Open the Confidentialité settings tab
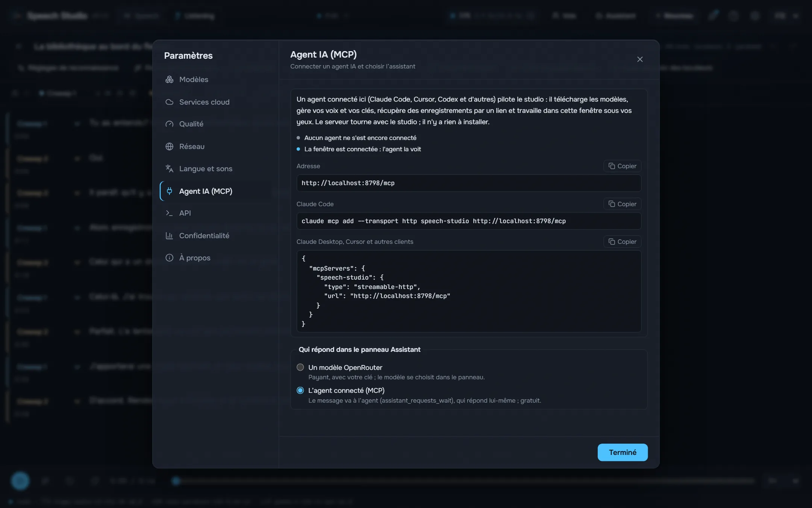The width and height of the screenshot is (812, 508). coord(215,236)
